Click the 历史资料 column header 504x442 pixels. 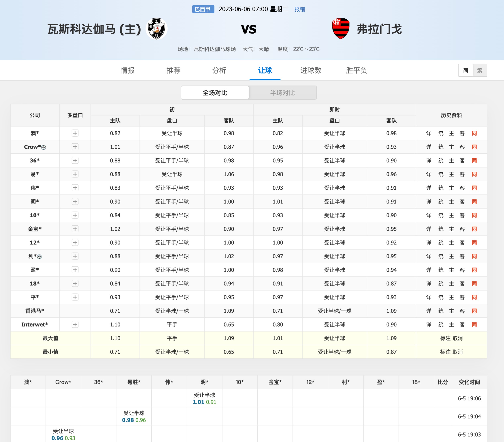click(451, 115)
